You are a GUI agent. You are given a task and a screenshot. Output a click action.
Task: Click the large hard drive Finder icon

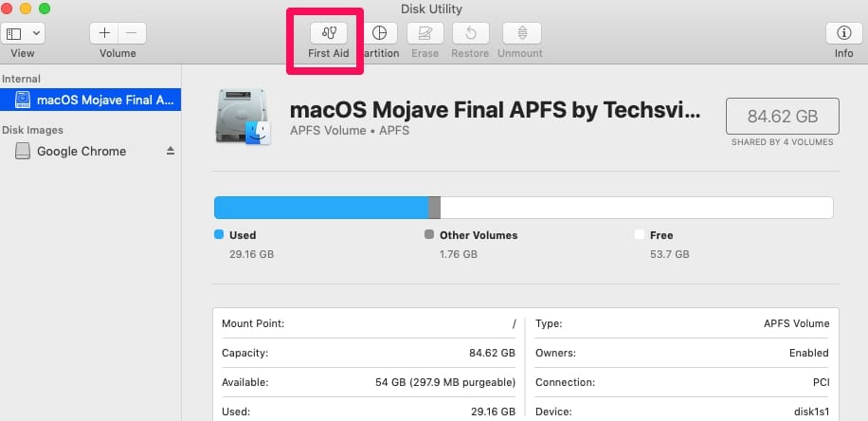pos(243,117)
